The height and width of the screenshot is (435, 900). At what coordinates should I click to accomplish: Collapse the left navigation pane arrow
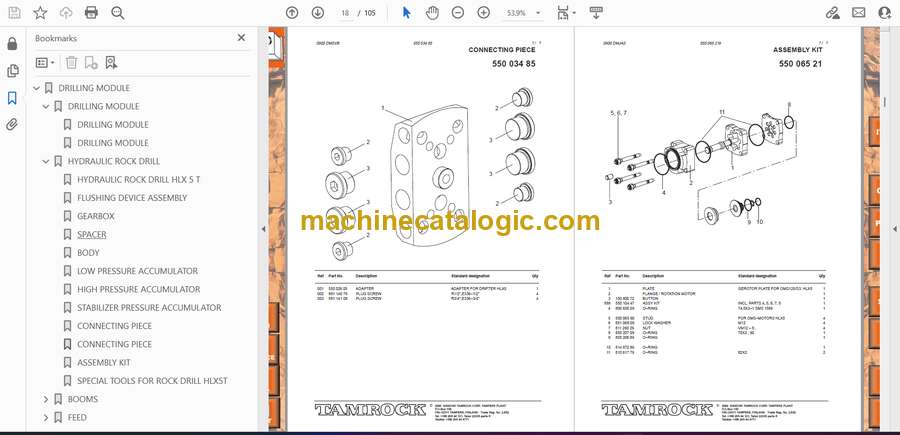coord(263,229)
